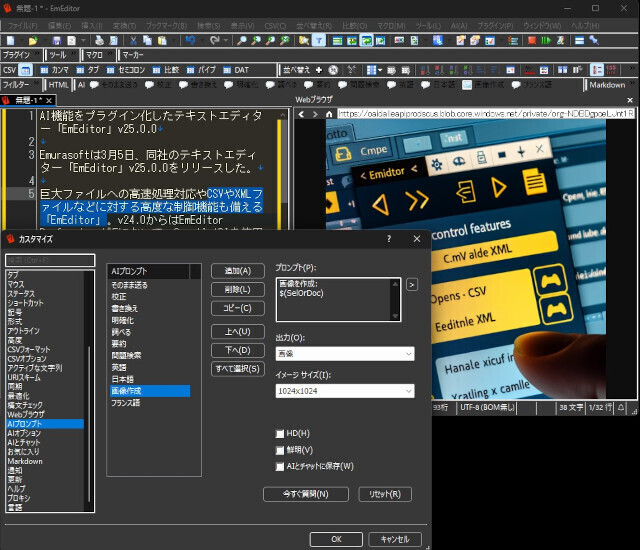Screen dimensions: 640x550
Task: Open the ファイル(F) menu
Action: point(22,25)
